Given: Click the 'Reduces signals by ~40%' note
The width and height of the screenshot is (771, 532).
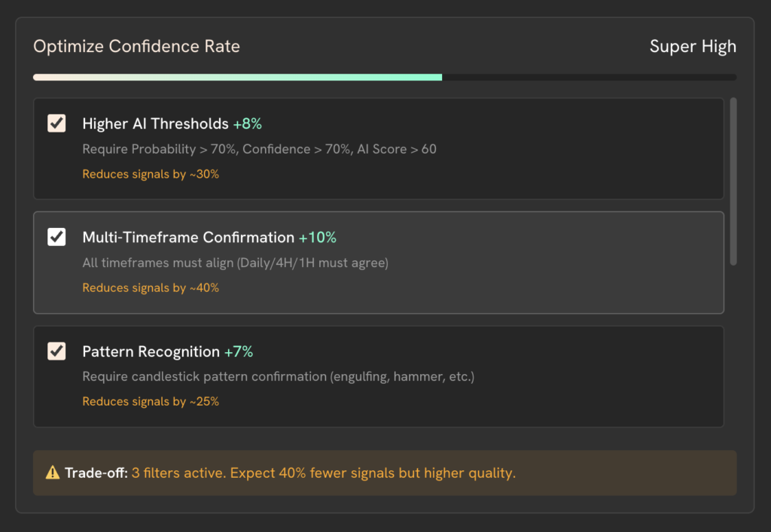Looking at the screenshot, I should [151, 288].
